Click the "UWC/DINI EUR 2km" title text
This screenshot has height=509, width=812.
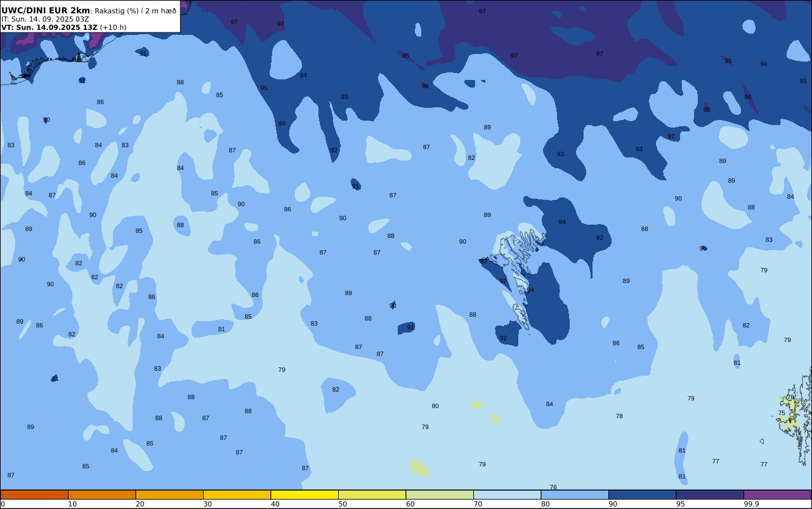pyautogui.click(x=46, y=11)
